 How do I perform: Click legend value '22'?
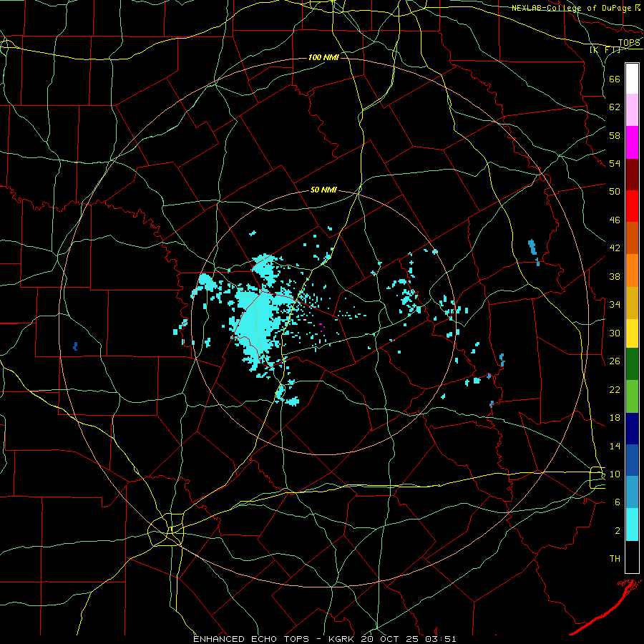[x=615, y=389]
